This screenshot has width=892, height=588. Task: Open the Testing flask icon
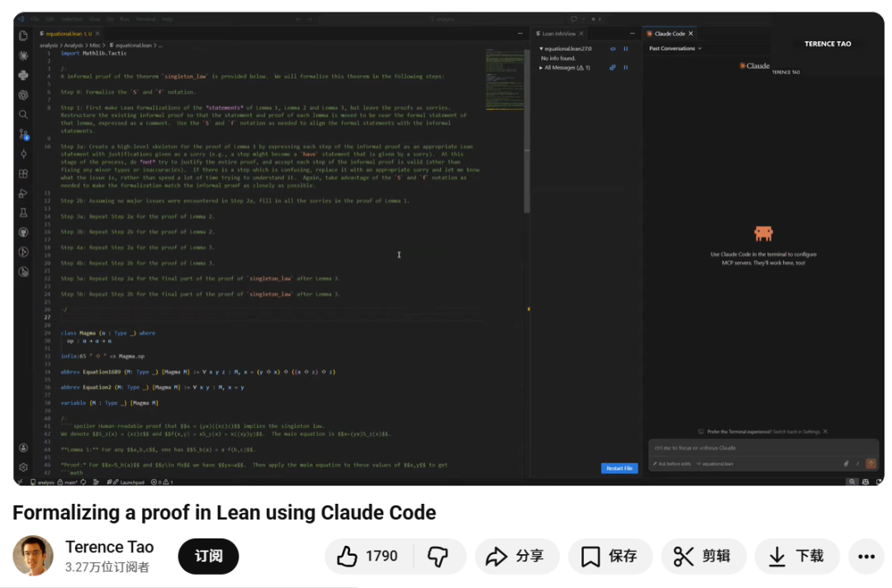point(23,213)
